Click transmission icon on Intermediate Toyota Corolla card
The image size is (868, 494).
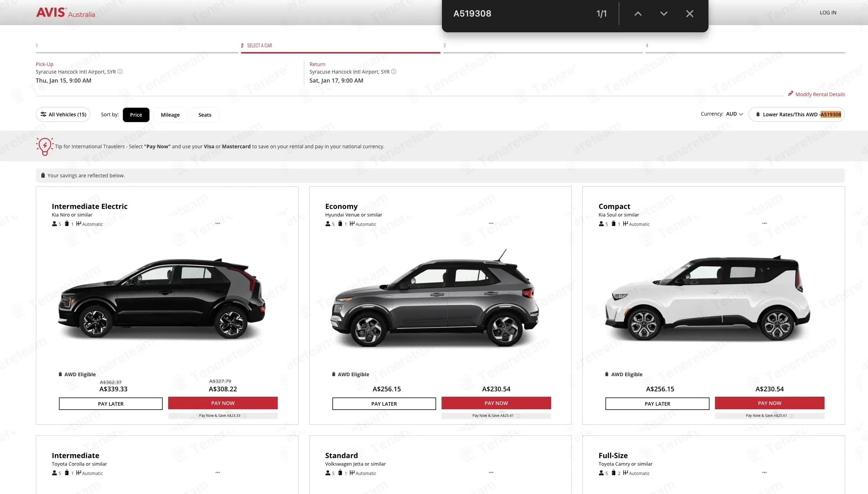click(x=78, y=473)
